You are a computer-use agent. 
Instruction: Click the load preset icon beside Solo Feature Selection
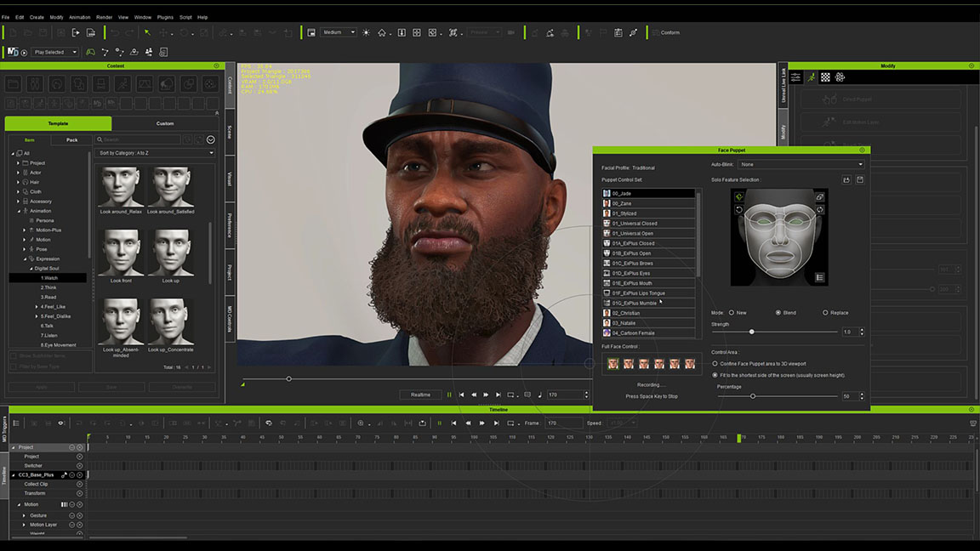tap(846, 180)
